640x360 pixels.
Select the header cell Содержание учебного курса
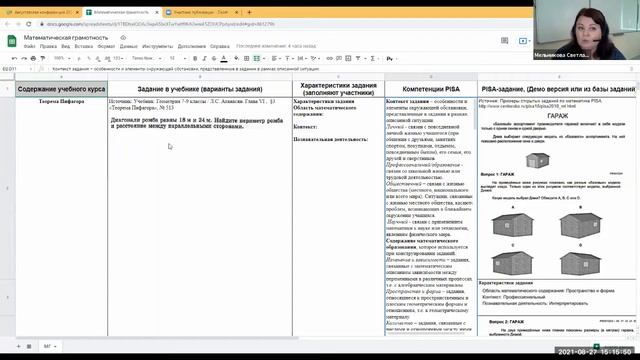pos(62,89)
